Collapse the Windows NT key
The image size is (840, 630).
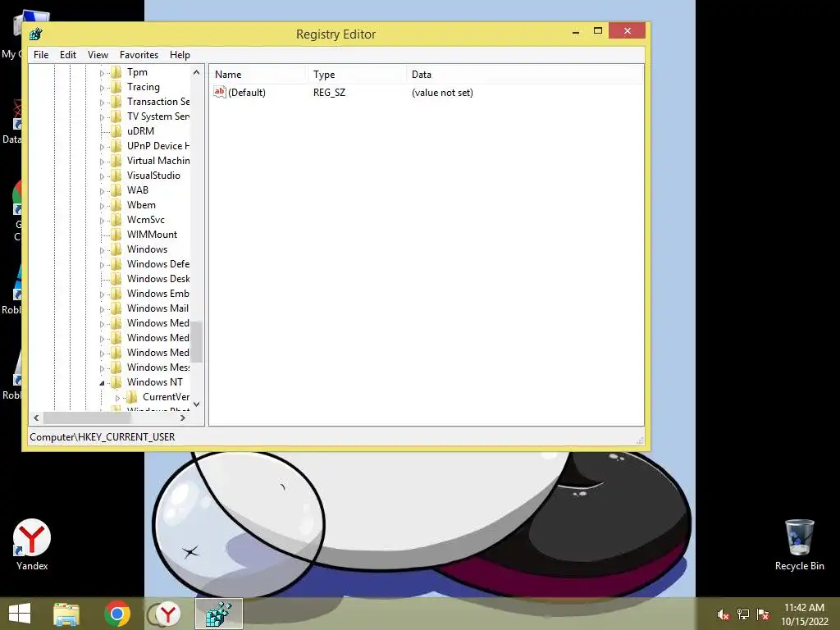[x=102, y=383]
